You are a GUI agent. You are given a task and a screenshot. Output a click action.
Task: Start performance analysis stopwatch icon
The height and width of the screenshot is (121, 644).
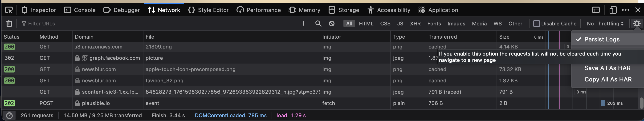[x=9, y=116]
